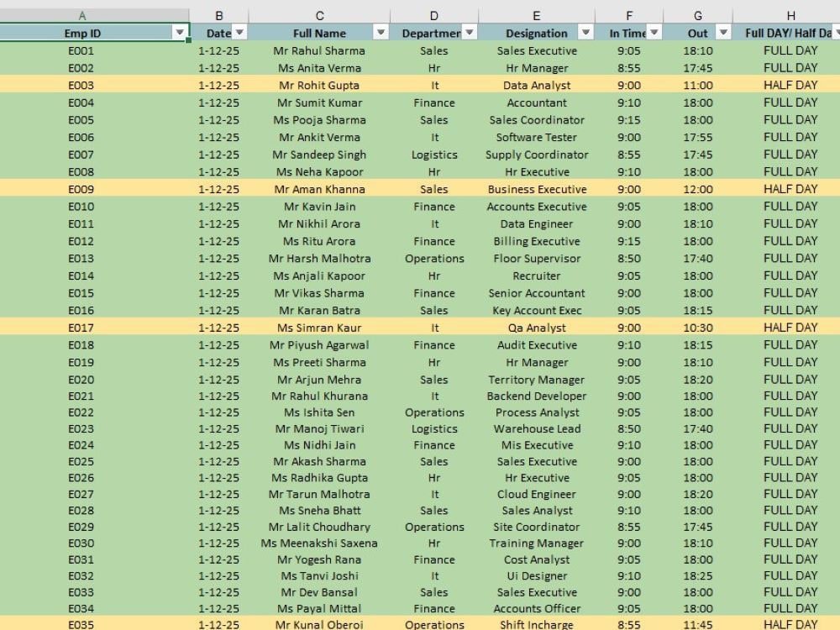The height and width of the screenshot is (630, 840).
Task: Select cell Mr Rohit Gupta
Action: (x=319, y=85)
